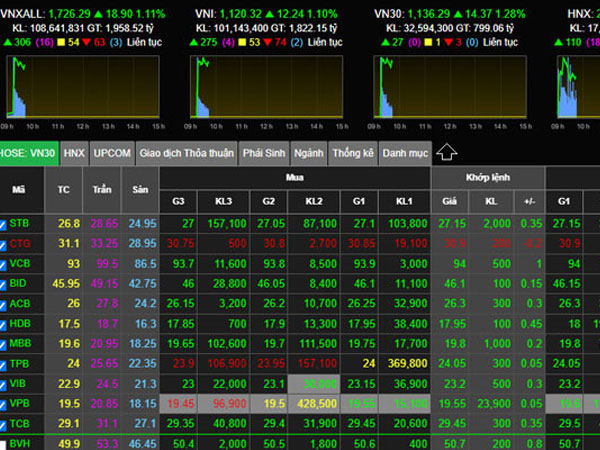This screenshot has height=450, width=600.
Task: Open stock symbol MBB
Action: pos(20,343)
